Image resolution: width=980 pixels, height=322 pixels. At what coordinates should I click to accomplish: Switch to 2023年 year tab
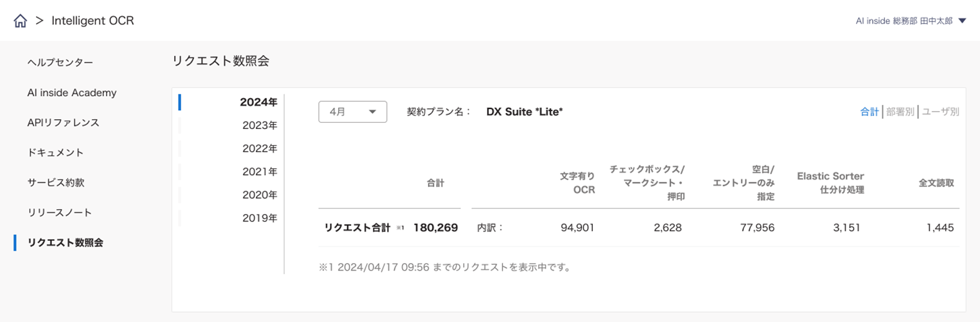click(x=260, y=125)
